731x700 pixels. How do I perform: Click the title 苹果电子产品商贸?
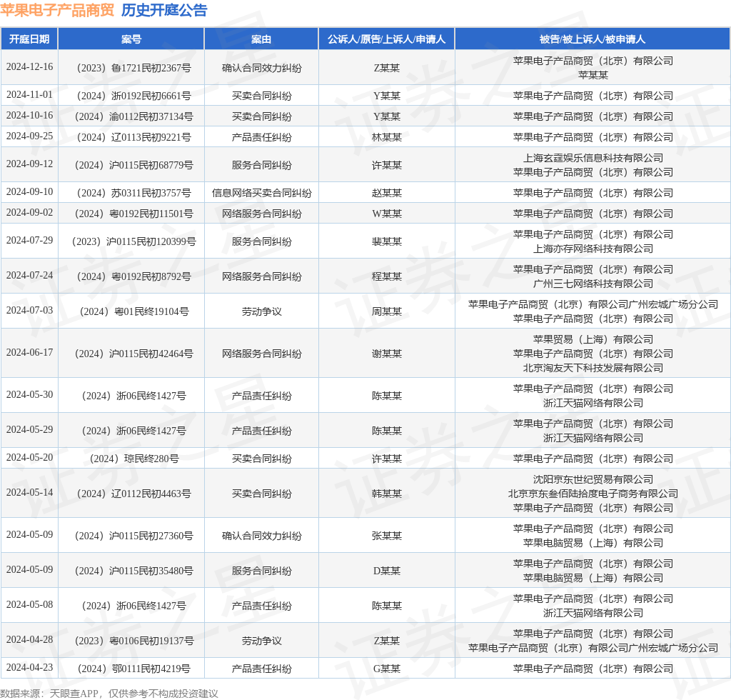(57, 10)
